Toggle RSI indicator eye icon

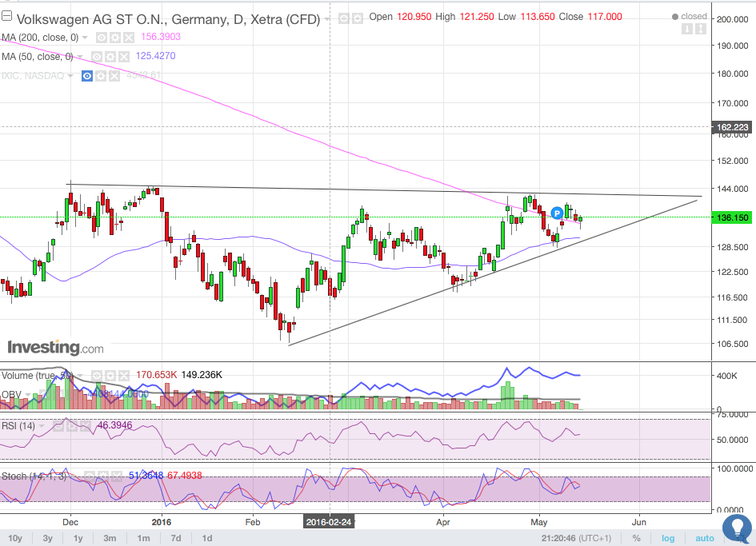[x=58, y=426]
